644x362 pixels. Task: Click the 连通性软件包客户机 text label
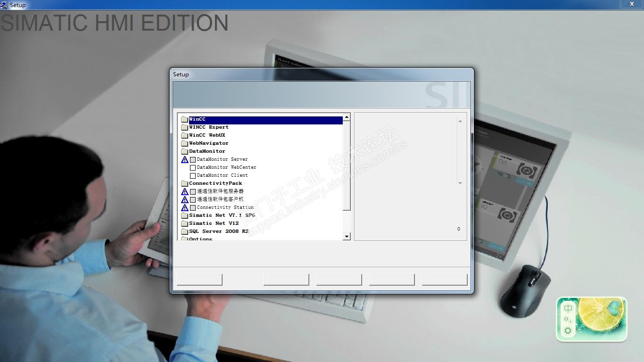point(221,199)
